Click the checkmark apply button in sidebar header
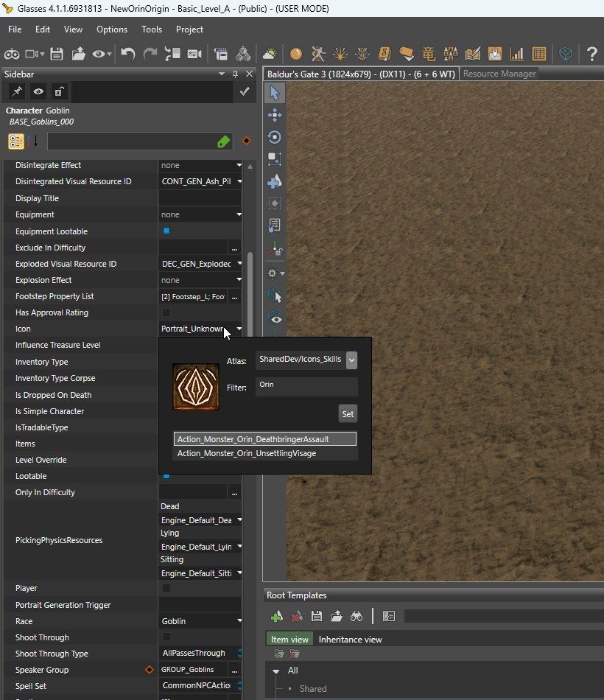The image size is (604, 700). click(245, 91)
